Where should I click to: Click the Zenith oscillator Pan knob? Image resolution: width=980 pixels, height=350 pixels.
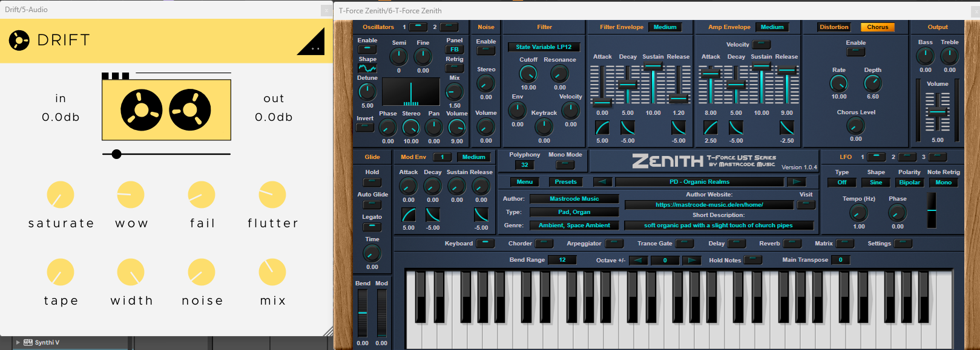coord(434,127)
